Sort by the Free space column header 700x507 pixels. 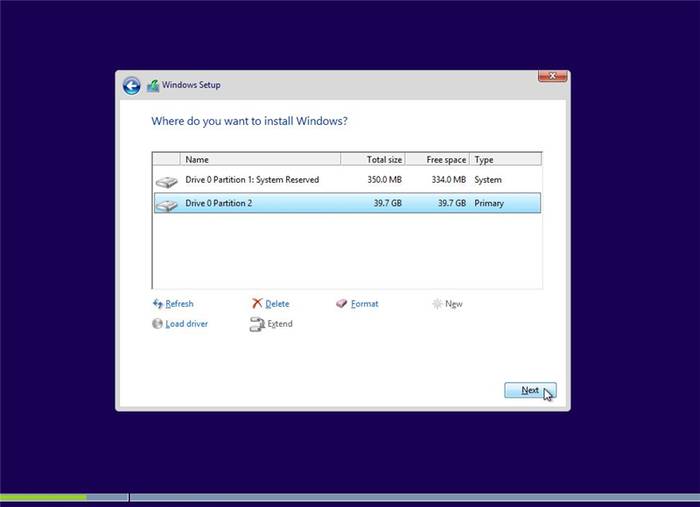(438, 159)
